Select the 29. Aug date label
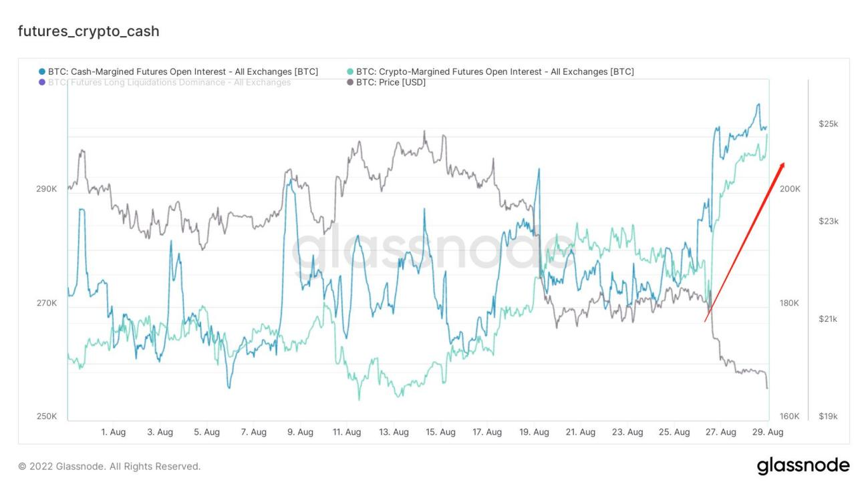 (768, 432)
